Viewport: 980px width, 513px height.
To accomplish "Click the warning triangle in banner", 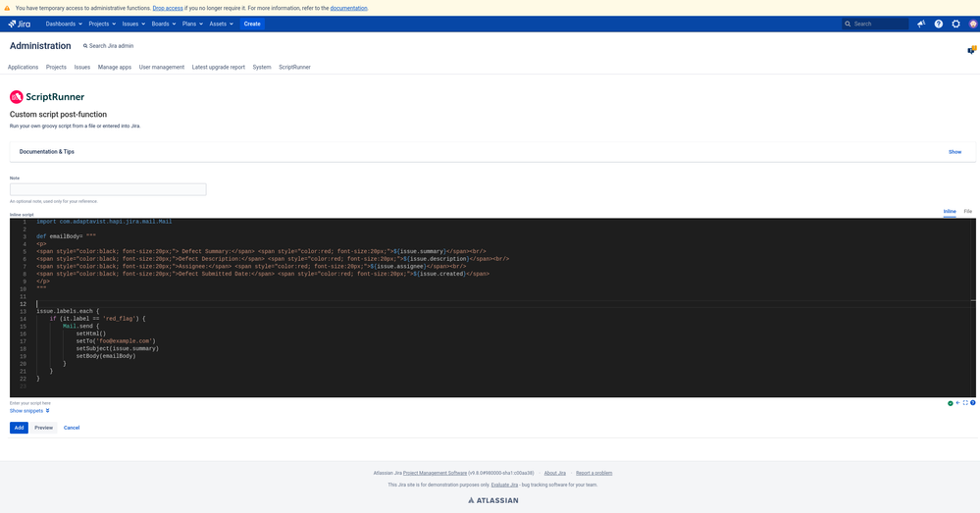I will [7, 8].
